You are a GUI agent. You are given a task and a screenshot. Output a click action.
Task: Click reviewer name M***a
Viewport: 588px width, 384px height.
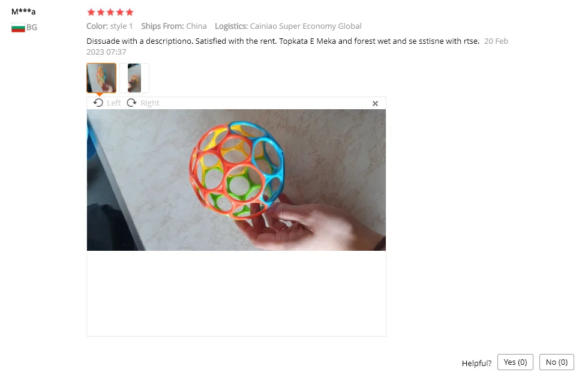pos(23,11)
